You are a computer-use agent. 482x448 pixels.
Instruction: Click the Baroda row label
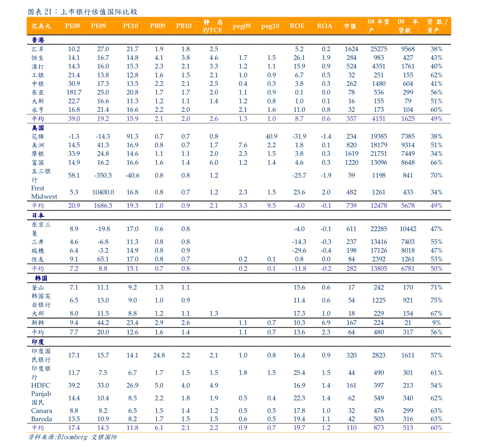click(41, 419)
